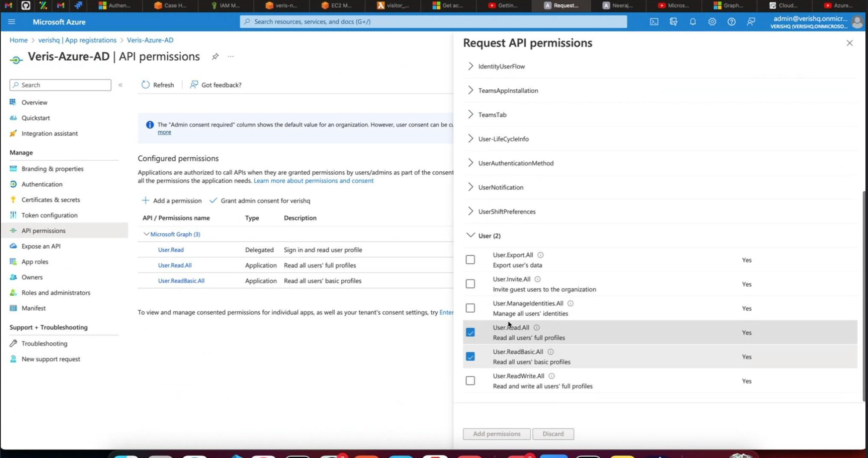868x458 pixels.
Task: Click the help question mark icon
Action: coord(731,22)
